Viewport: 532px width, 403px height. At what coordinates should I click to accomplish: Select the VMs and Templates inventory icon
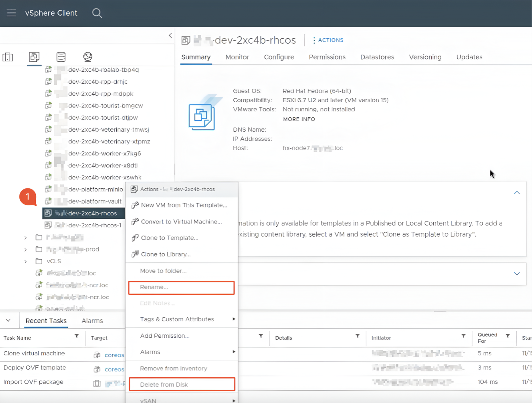[34, 57]
